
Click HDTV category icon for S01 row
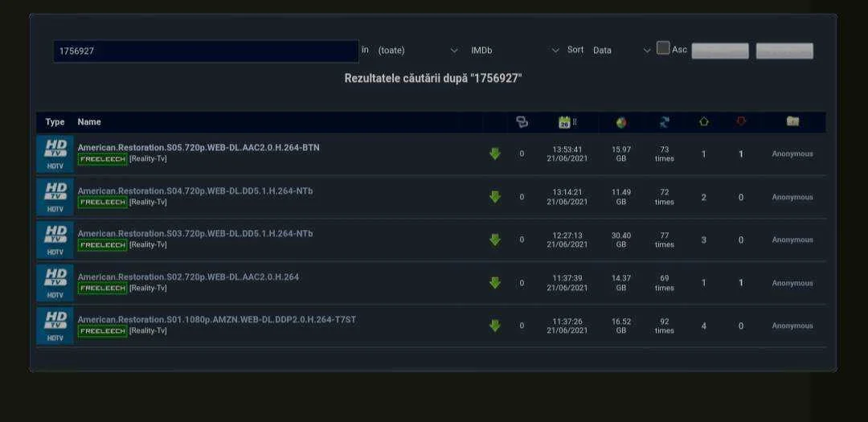point(55,326)
